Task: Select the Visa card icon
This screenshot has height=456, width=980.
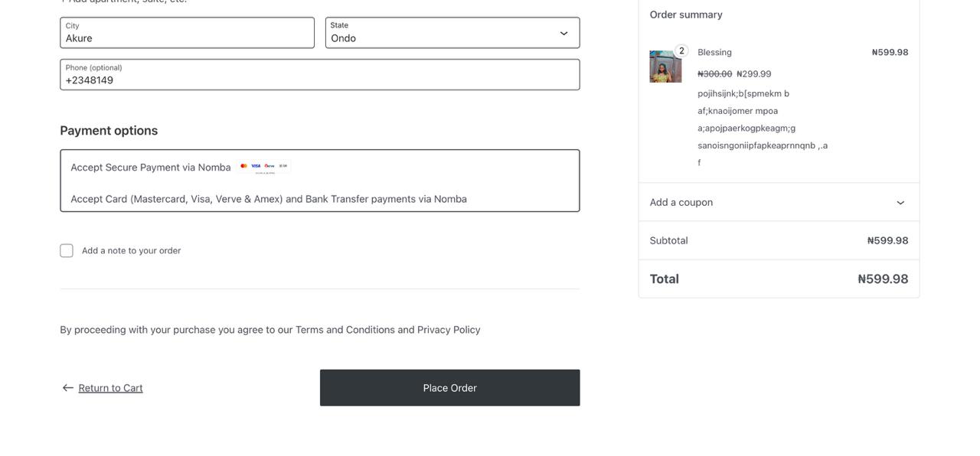Action: pos(256,166)
